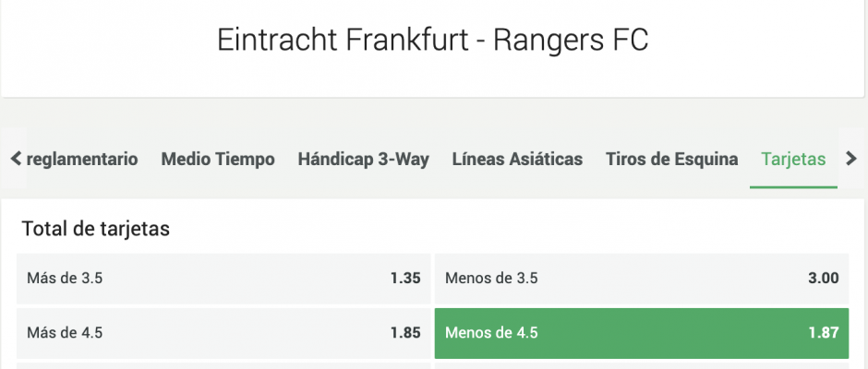868x369 pixels.
Task: Open the Tiros de Esquina tab
Action: pos(671,160)
